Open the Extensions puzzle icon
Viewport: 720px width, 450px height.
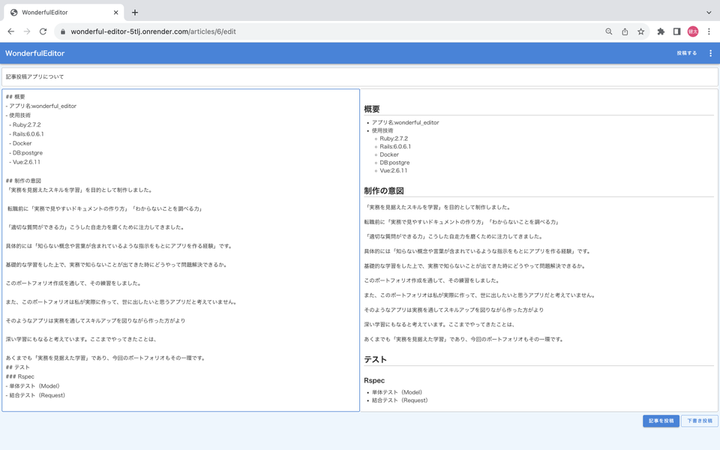point(661,32)
